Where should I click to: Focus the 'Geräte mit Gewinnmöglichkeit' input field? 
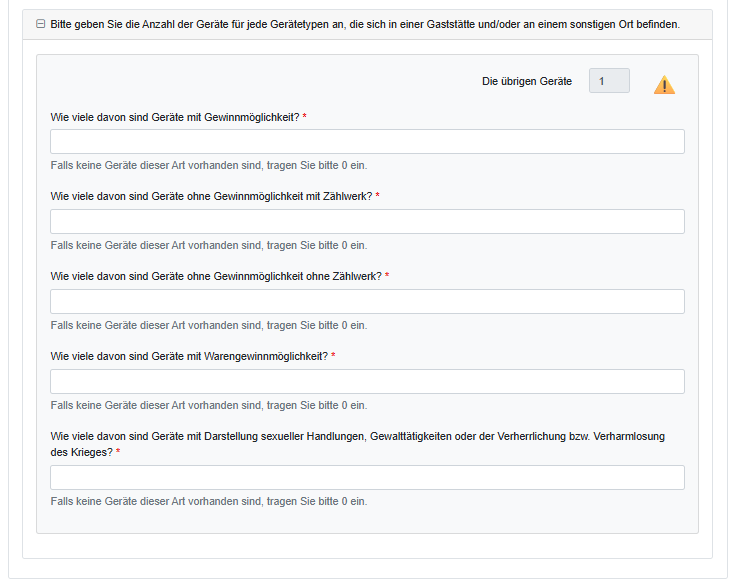367,141
